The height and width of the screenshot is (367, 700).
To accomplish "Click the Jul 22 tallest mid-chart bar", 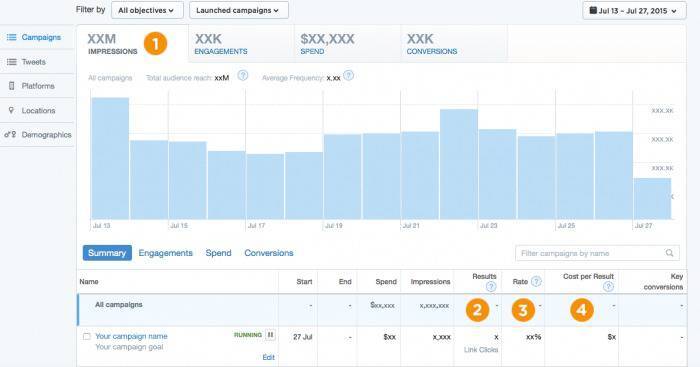I will (x=459, y=164).
